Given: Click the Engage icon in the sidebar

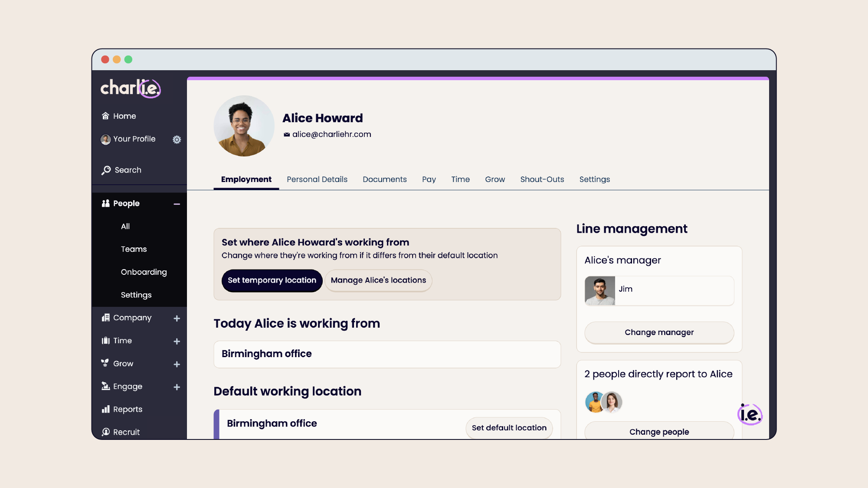Looking at the screenshot, I should (x=105, y=386).
